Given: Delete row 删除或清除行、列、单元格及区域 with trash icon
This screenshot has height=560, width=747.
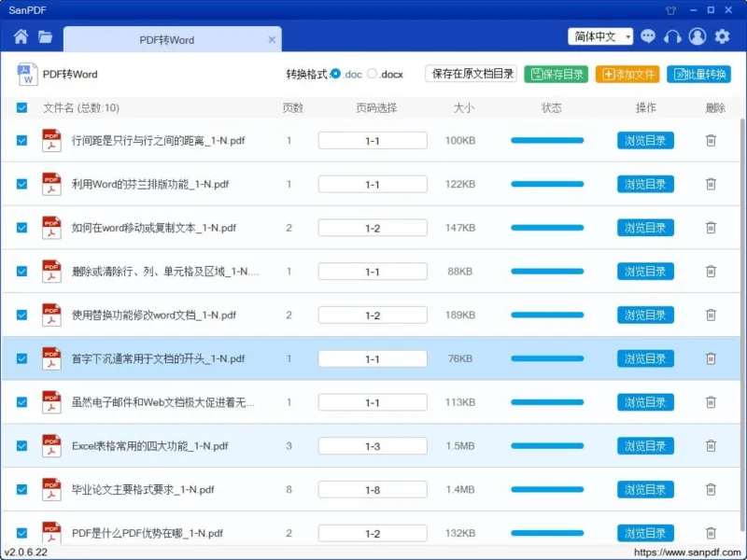Looking at the screenshot, I should [711, 272].
